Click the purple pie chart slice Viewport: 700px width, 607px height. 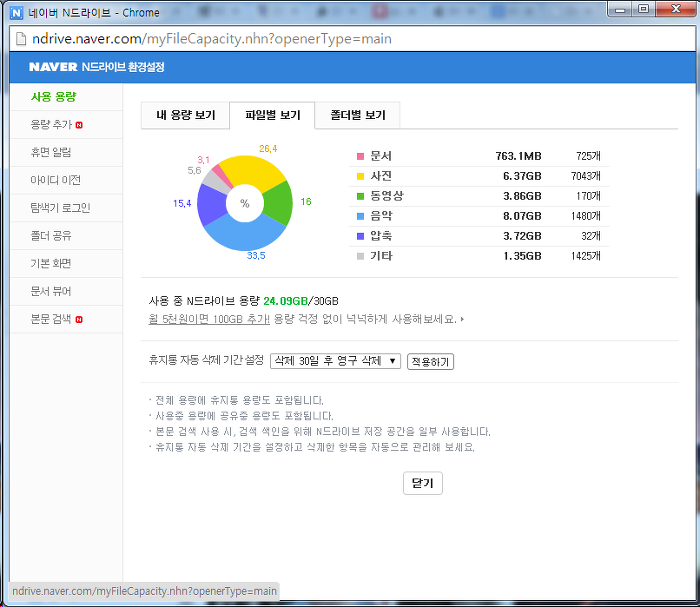coord(211,204)
